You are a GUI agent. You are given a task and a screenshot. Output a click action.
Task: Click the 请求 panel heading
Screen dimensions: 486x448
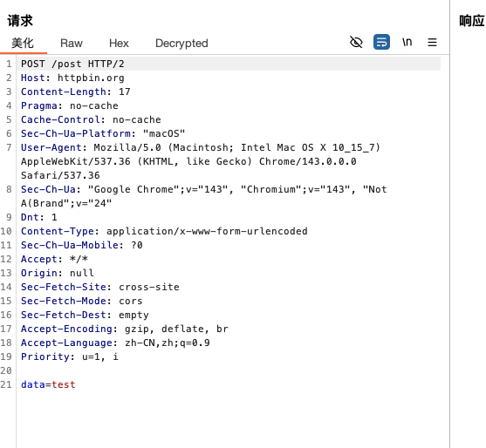click(x=20, y=21)
